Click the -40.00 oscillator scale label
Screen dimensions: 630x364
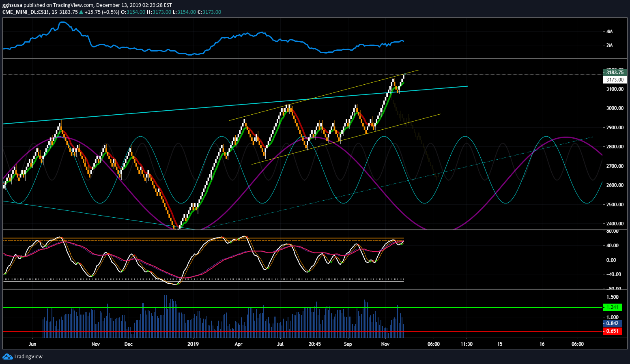point(613,274)
